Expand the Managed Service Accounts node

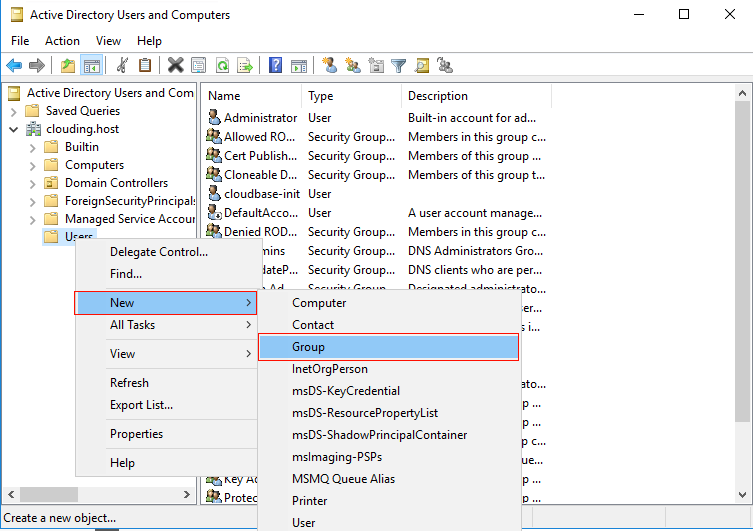[x=32, y=220]
